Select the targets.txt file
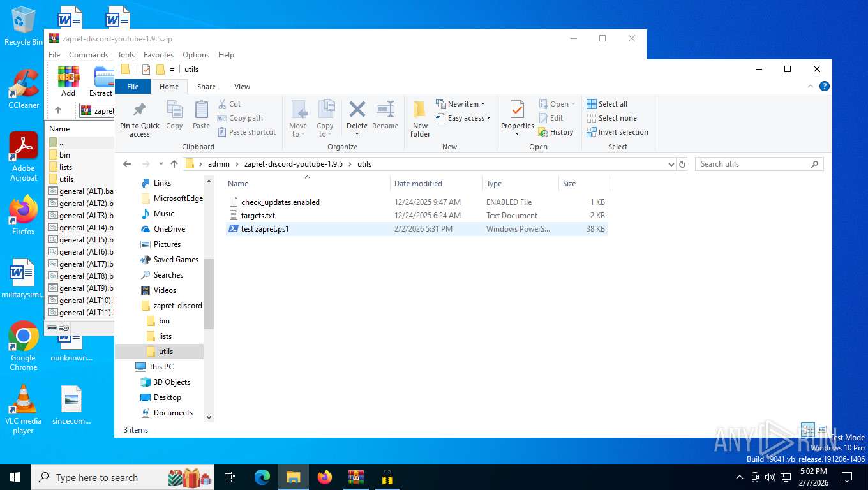 (x=416, y=215)
